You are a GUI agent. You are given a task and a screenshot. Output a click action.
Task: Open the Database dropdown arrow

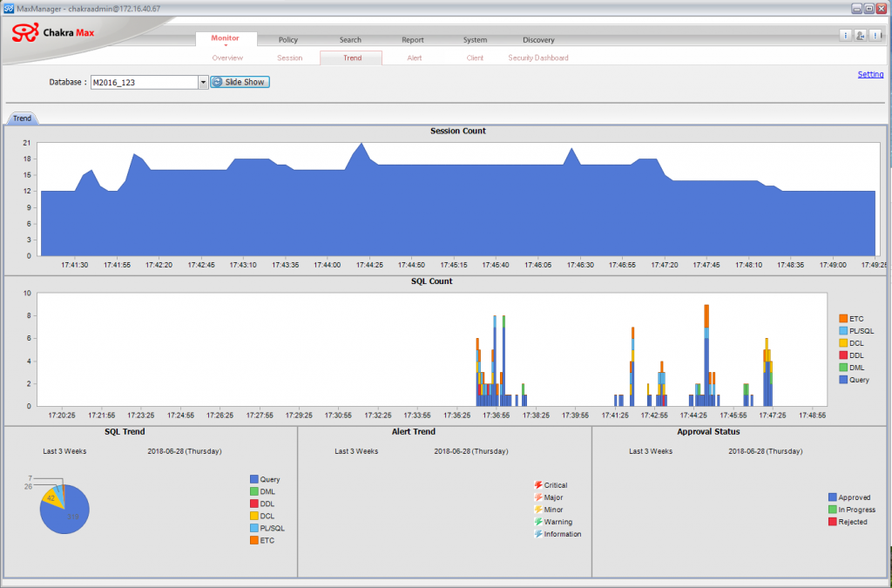[x=203, y=83]
